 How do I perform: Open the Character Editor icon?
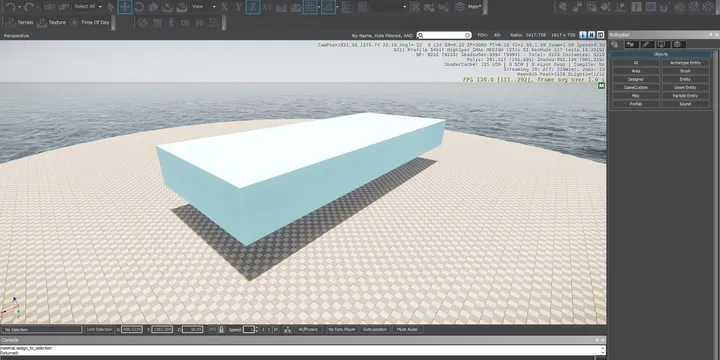tap(157, 22)
